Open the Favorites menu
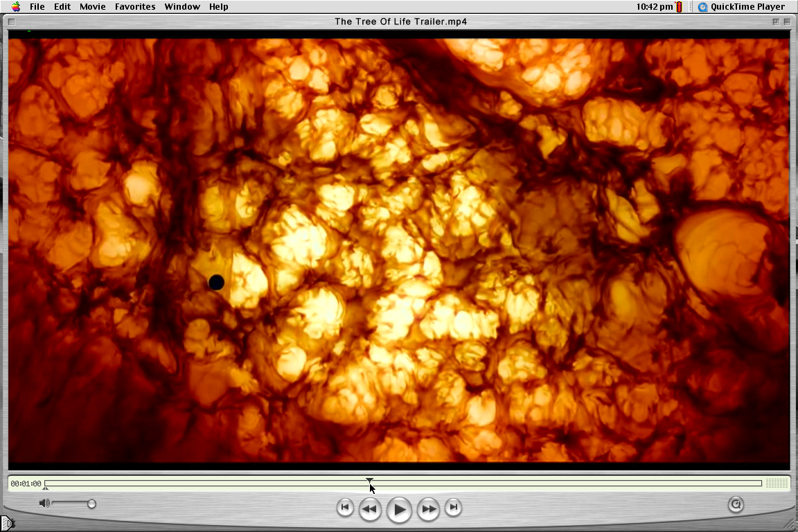 click(135, 7)
